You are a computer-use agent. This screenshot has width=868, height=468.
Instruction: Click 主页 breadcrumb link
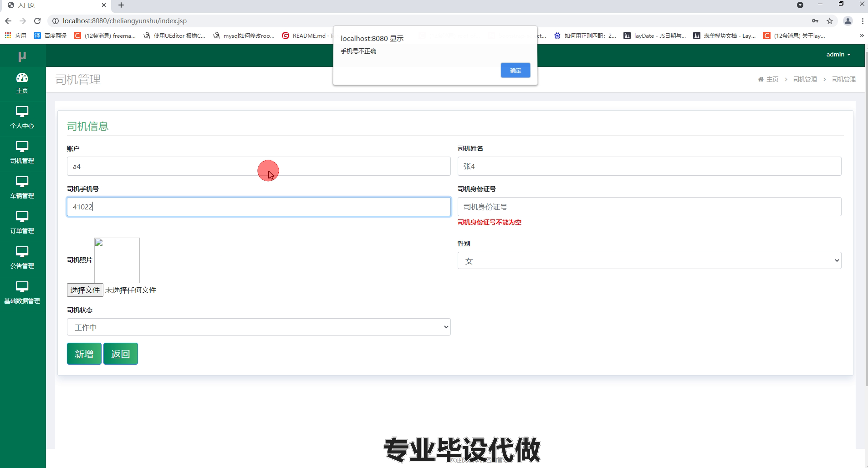click(x=772, y=79)
